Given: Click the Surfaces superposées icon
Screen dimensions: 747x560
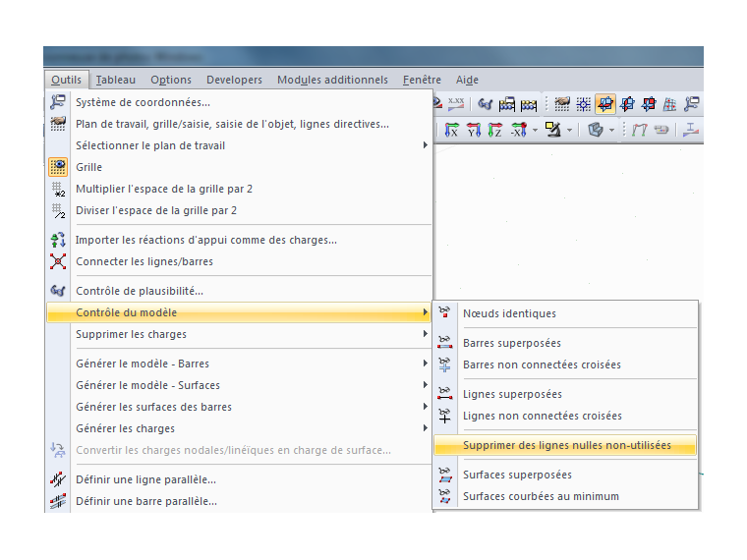Looking at the screenshot, I should point(444,475).
